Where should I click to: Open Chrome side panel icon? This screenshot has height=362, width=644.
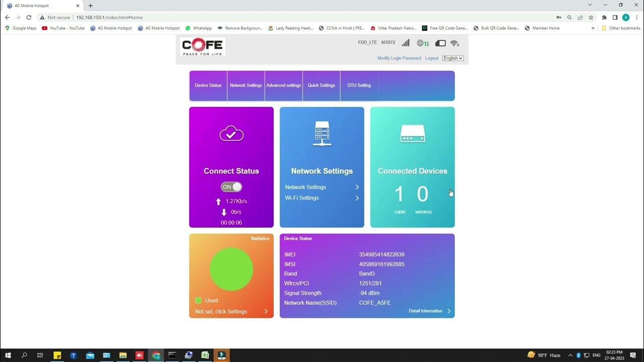pos(615,17)
